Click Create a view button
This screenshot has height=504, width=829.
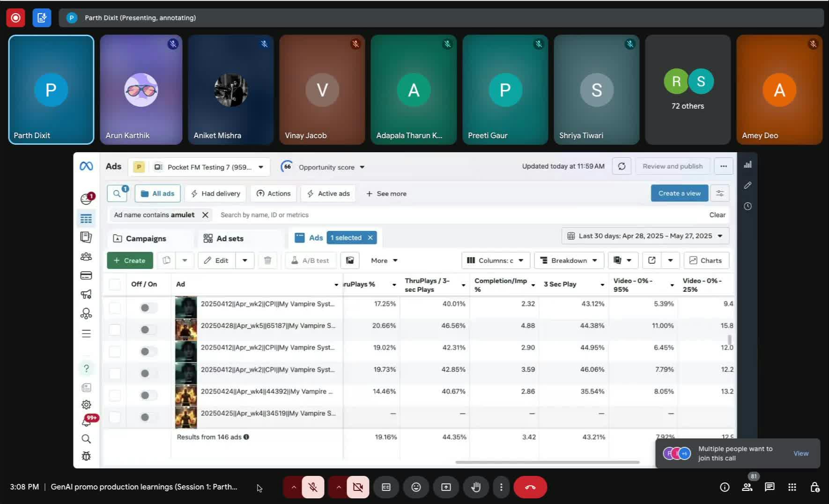pyautogui.click(x=680, y=193)
